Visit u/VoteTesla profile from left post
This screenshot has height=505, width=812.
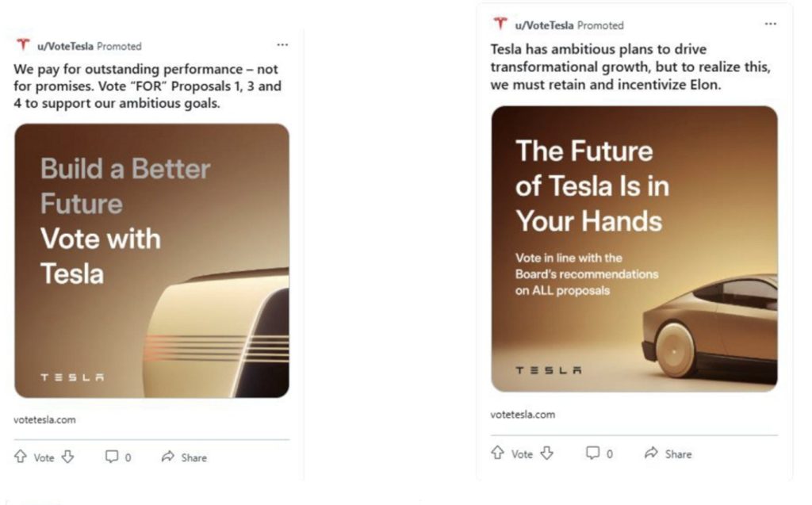tap(65, 46)
